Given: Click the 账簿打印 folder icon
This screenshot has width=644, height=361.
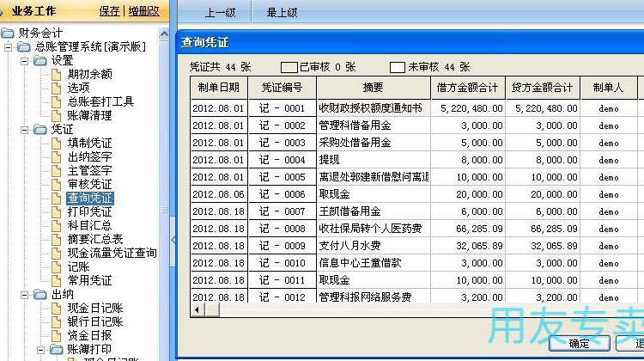Looking at the screenshot, I should click(57, 350).
